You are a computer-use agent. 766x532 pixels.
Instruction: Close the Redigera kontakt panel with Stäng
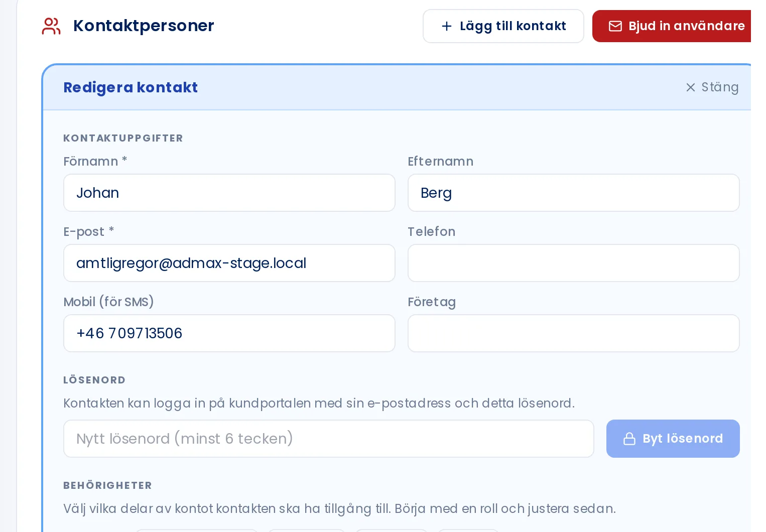tap(712, 87)
